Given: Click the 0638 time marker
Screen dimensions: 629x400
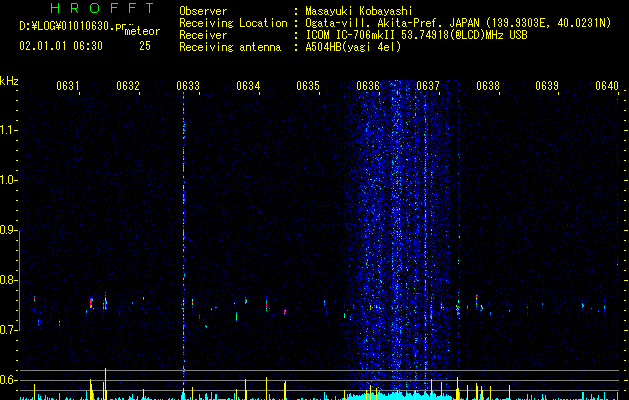Looking at the screenshot, I should click(x=488, y=86).
